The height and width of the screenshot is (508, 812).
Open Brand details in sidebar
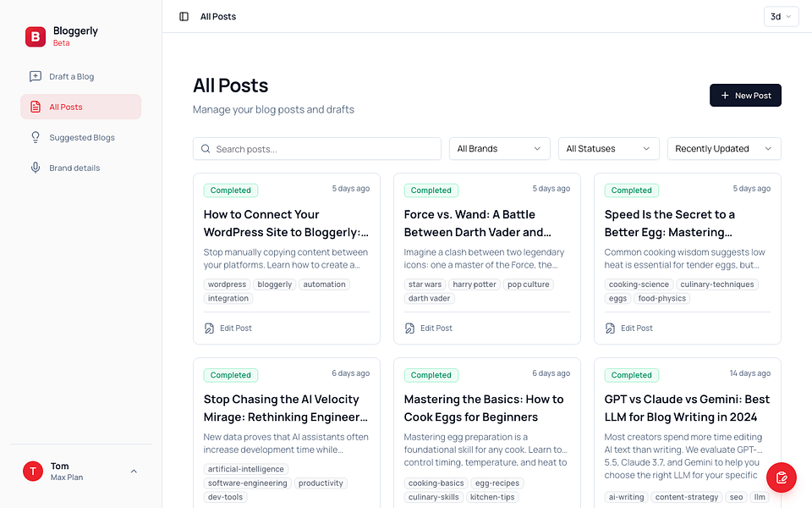[81, 168]
